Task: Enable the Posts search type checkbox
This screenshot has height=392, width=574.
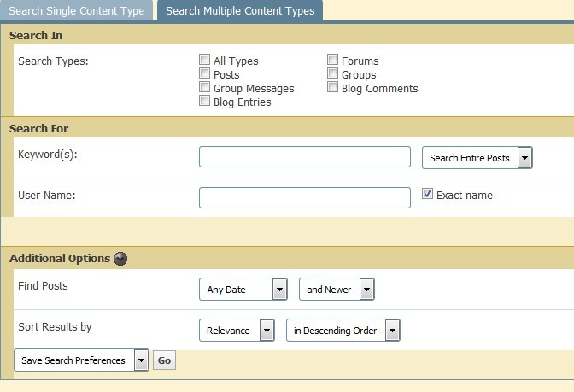Action: click(x=205, y=74)
